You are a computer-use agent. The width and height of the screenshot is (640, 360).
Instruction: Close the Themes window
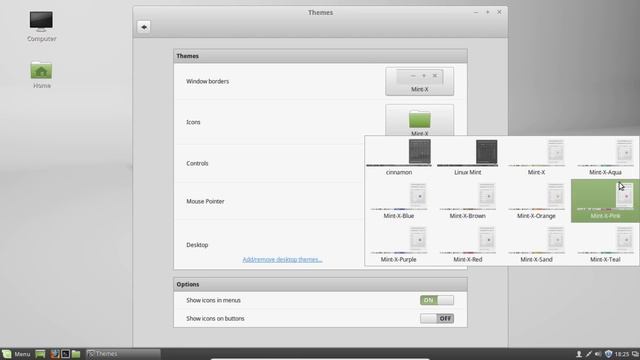pyautogui.click(x=499, y=12)
